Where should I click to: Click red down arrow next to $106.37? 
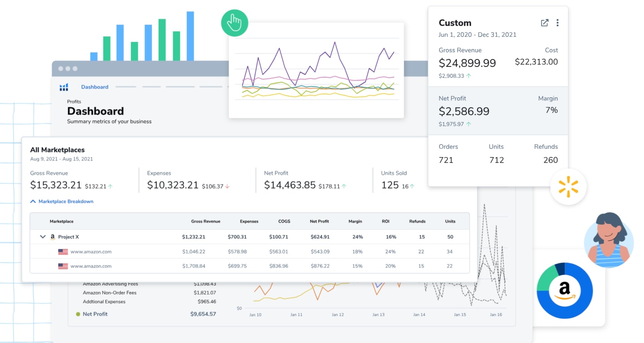pos(227,187)
